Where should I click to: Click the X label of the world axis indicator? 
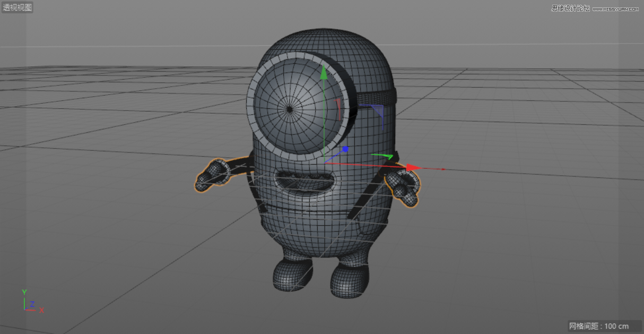[x=40, y=310]
